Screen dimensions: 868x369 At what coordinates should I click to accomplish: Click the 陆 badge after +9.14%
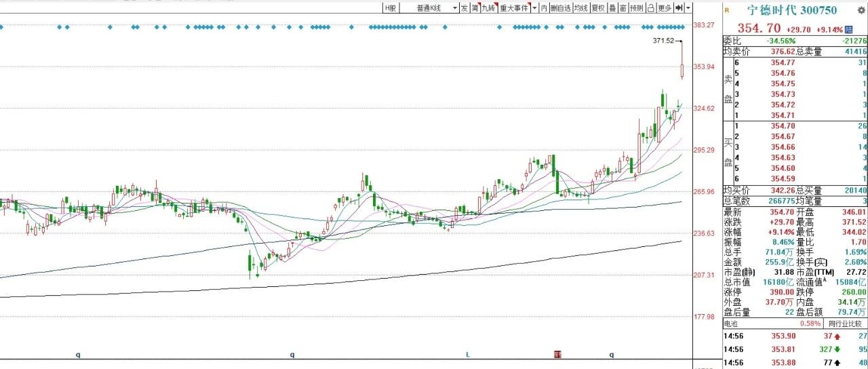coord(848,30)
